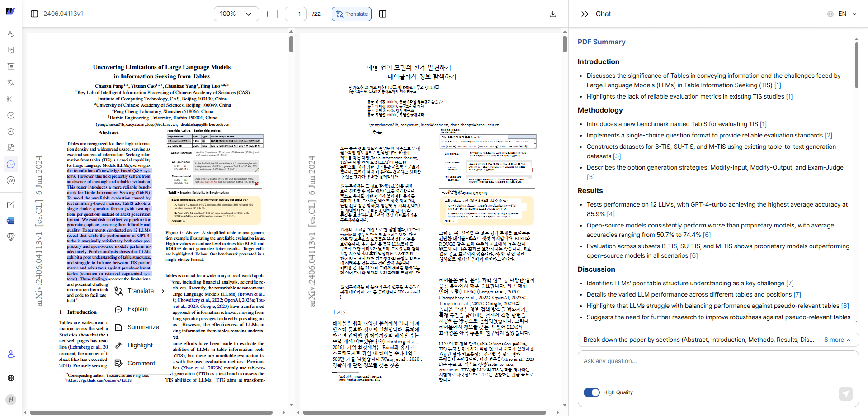Open the 100% zoom level dropdown
The image size is (868, 416).
pyautogui.click(x=236, y=14)
